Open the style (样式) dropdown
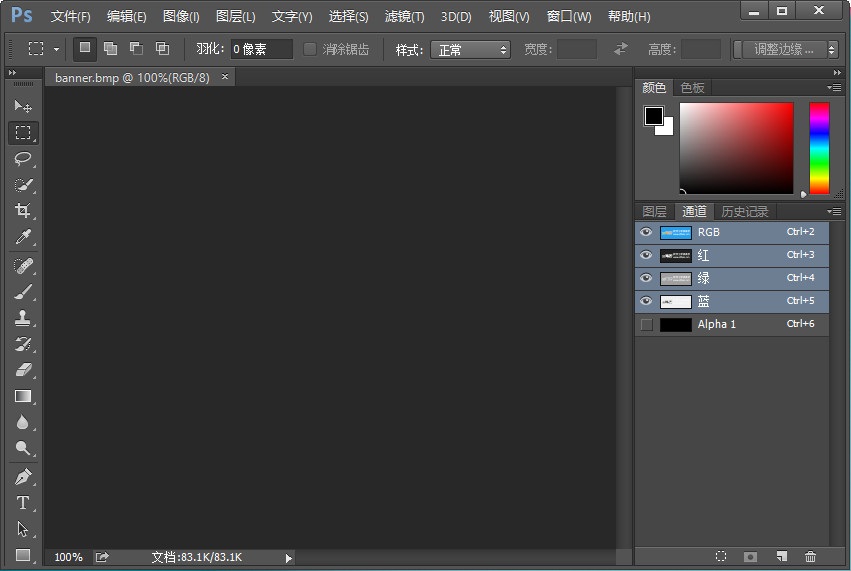 pyautogui.click(x=470, y=49)
